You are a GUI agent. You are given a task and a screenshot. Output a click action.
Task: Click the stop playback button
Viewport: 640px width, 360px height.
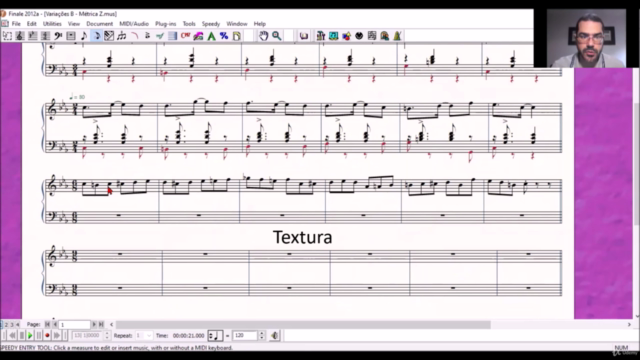(22, 336)
